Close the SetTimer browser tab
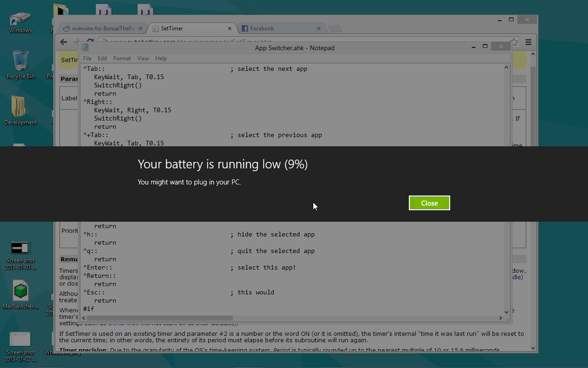This screenshot has height=368, width=588. tap(230, 29)
